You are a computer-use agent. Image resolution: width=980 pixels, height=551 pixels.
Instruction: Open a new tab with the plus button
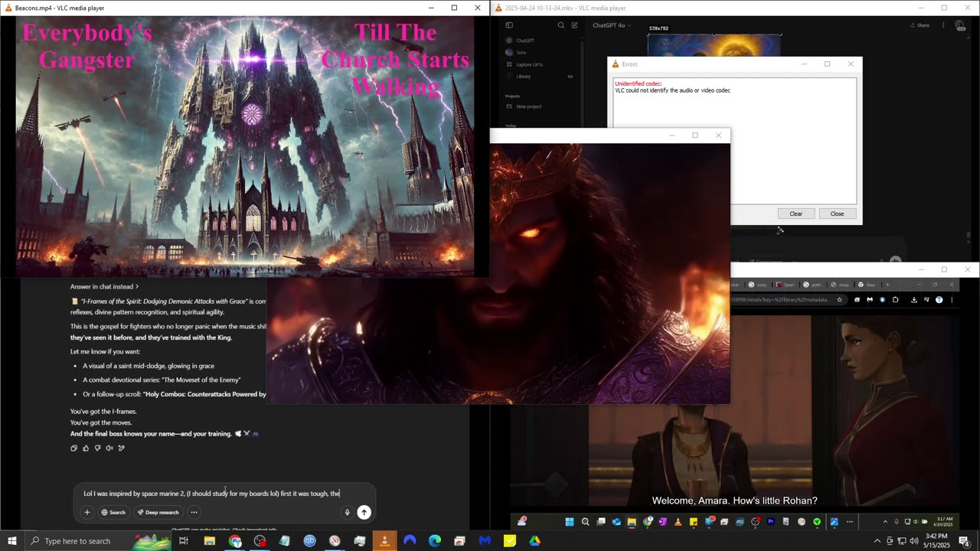[x=887, y=285]
